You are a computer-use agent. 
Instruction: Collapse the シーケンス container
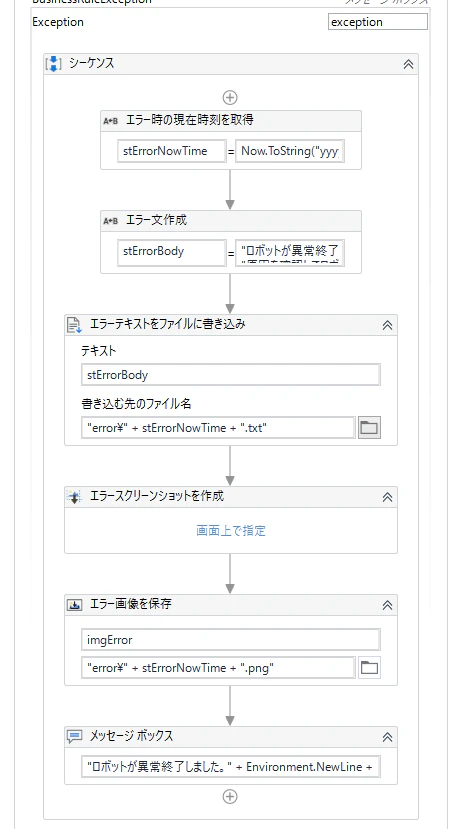pos(408,64)
